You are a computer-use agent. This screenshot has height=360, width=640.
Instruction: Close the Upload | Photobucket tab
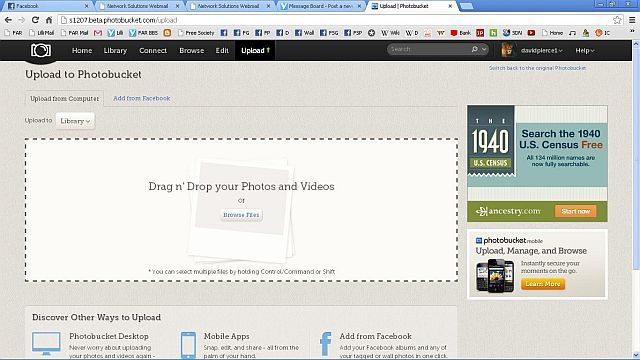point(450,6)
